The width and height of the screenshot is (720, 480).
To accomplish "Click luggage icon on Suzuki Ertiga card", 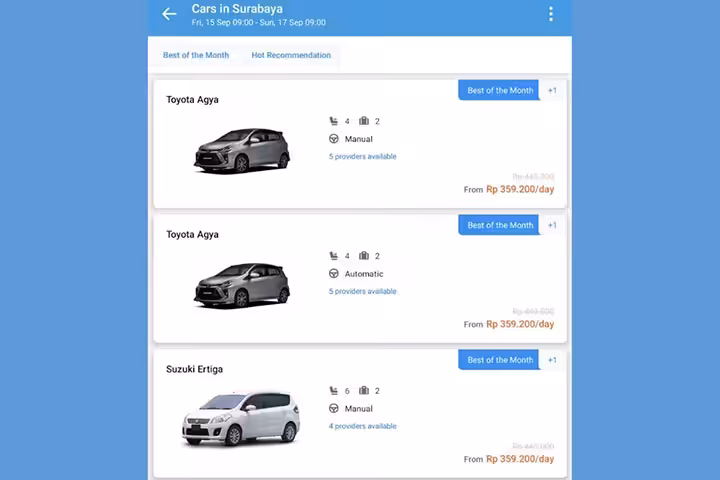I will [364, 390].
